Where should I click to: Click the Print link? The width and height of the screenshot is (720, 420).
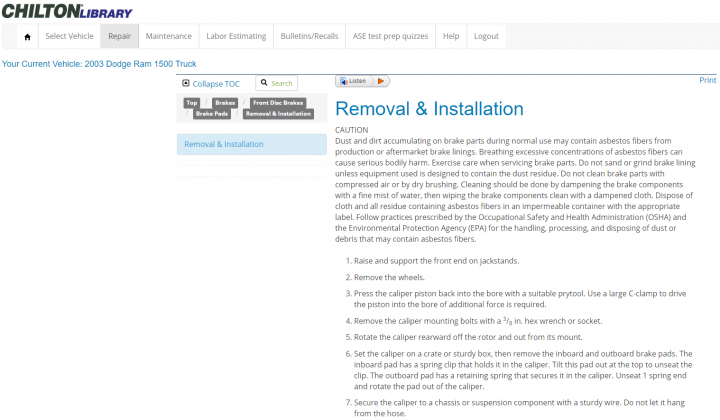pos(707,80)
